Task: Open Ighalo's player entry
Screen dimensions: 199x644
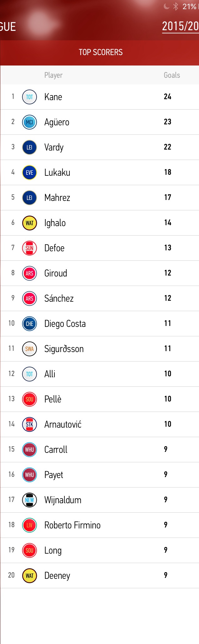Action: pos(55,223)
